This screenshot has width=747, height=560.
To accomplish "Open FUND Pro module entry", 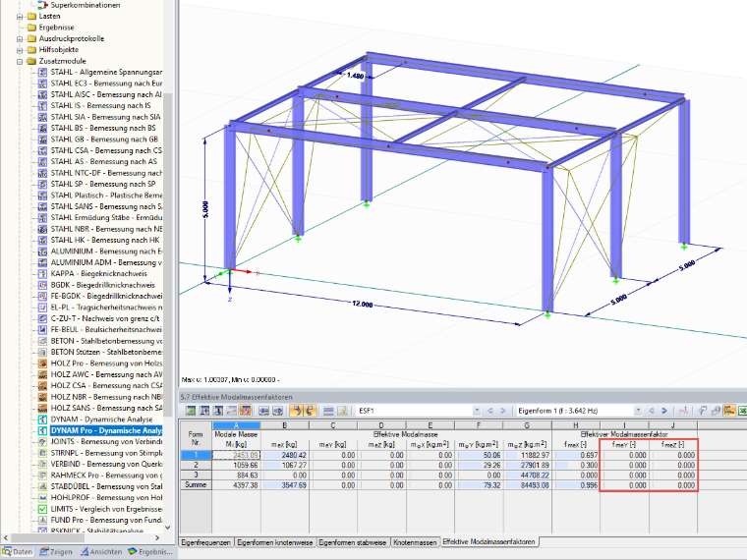I will pos(106,521).
